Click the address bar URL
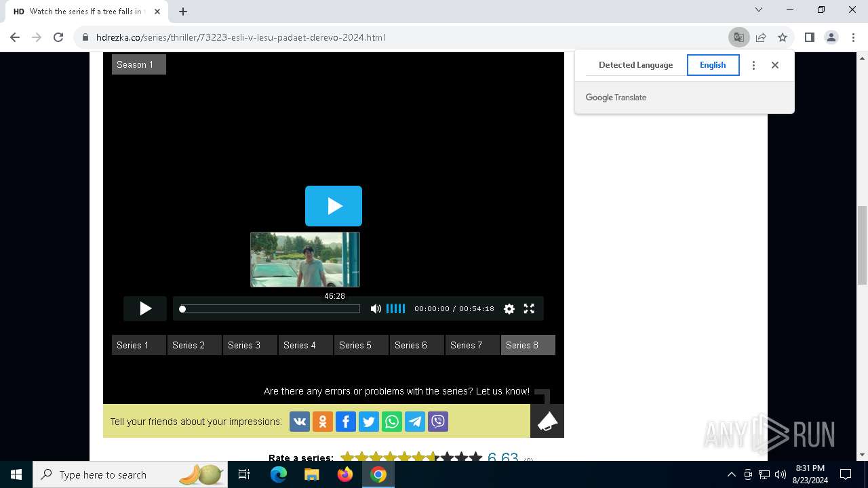The image size is (868, 488). coord(241,37)
